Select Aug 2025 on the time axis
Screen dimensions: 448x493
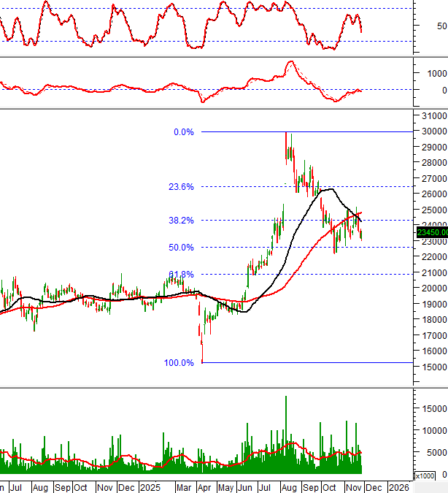click(288, 486)
